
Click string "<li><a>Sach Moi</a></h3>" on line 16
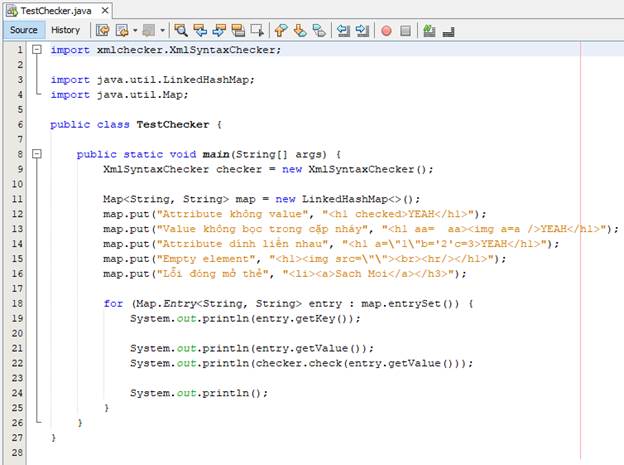pos(371,274)
